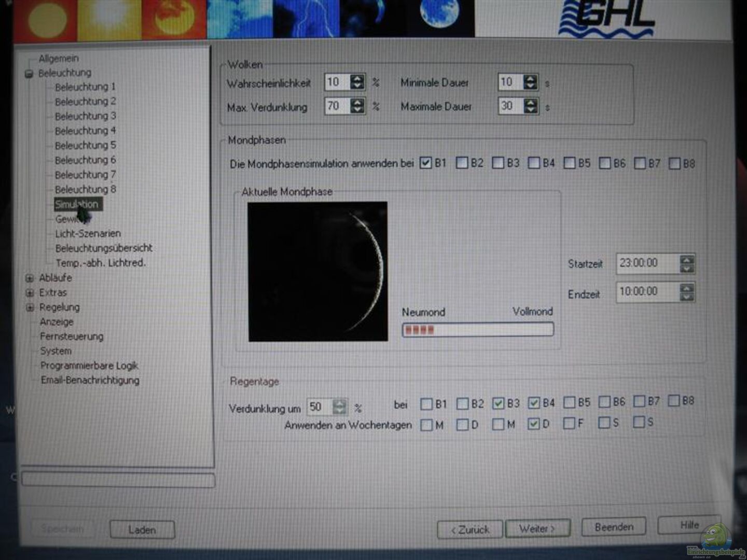Click the Startzeit spinner arrows

click(x=686, y=264)
